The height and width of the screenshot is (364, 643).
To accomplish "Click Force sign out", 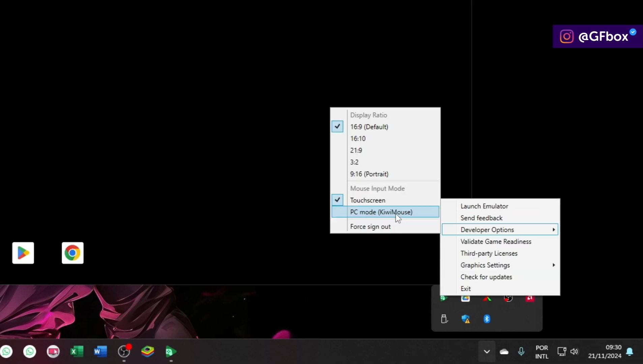I will coord(370,226).
